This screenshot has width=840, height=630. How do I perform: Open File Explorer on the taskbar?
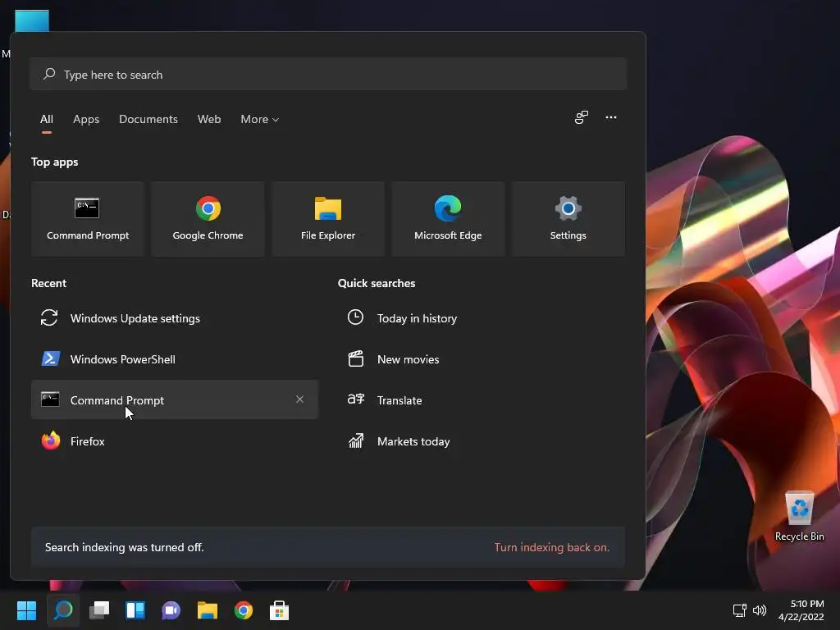(208, 610)
